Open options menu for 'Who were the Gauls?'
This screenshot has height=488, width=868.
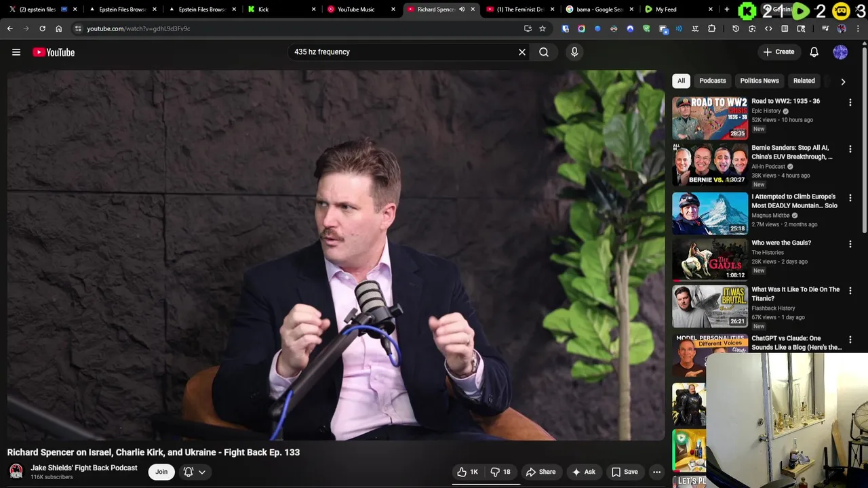850,244
